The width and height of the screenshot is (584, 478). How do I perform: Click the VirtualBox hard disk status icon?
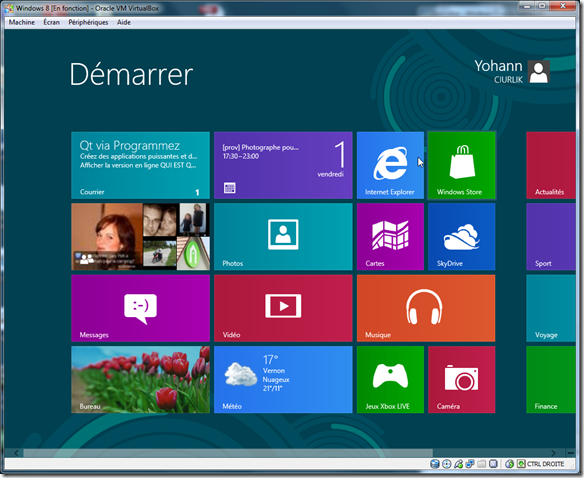(x=435, y=464)
